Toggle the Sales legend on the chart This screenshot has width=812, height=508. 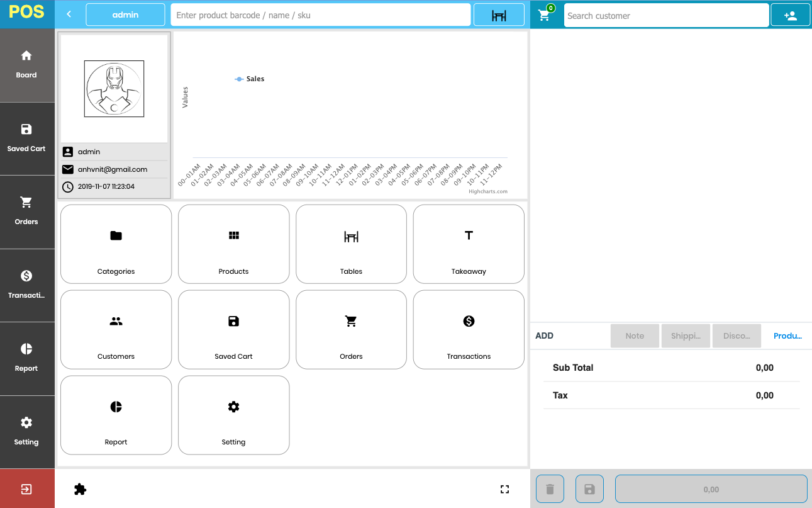point(250,79)
